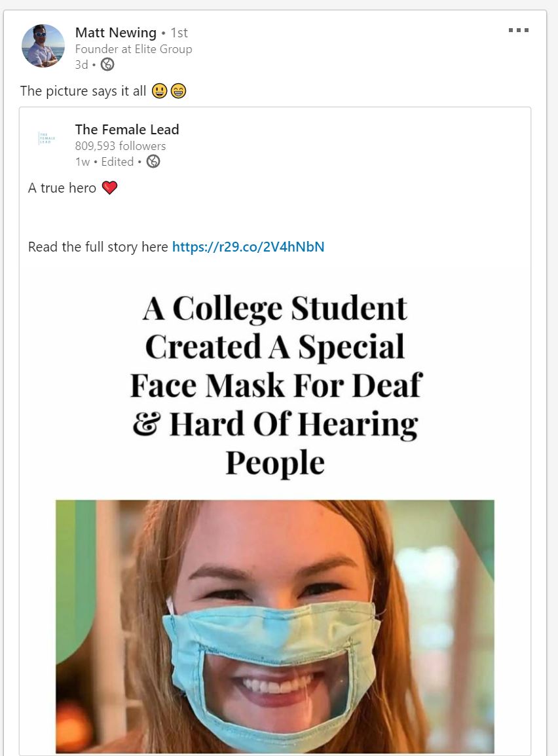This screenshot has height=756, width=558.
Task: Click the Matt Newing name link
Action: point(116,32)
